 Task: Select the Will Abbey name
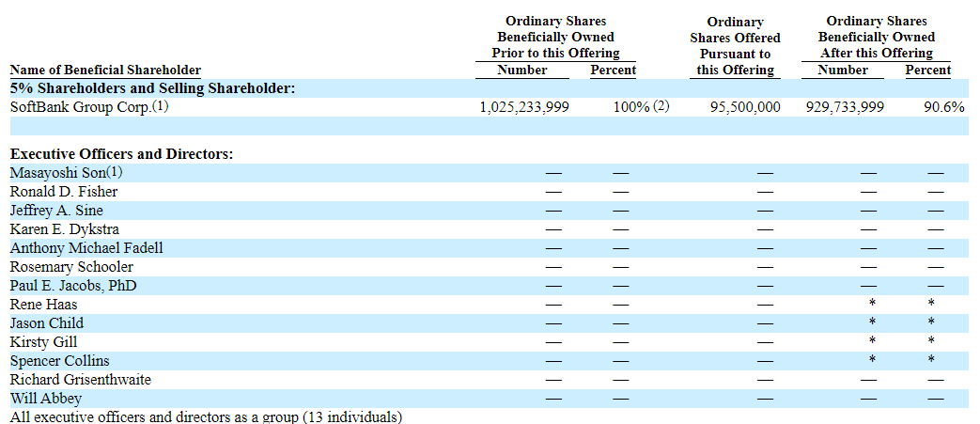tap(45, 399)
